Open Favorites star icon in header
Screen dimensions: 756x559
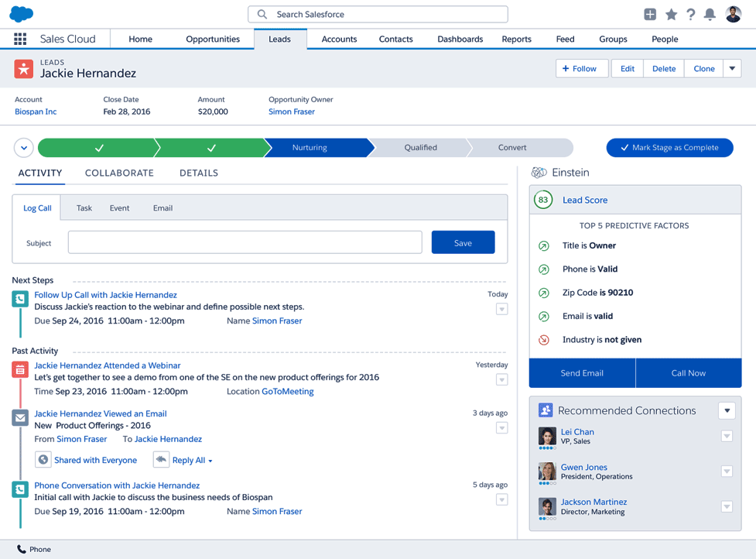pyautogui.click(x=671, y=15)
